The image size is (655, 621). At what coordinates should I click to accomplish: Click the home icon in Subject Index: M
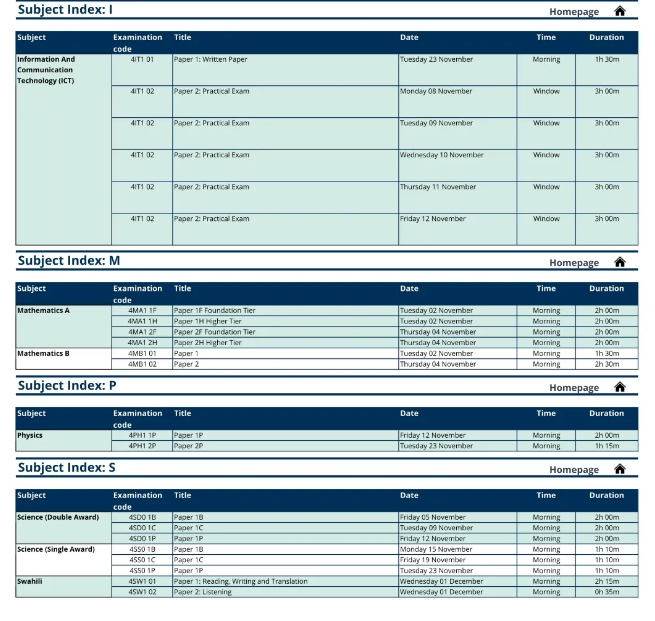(x=620, y=262)
